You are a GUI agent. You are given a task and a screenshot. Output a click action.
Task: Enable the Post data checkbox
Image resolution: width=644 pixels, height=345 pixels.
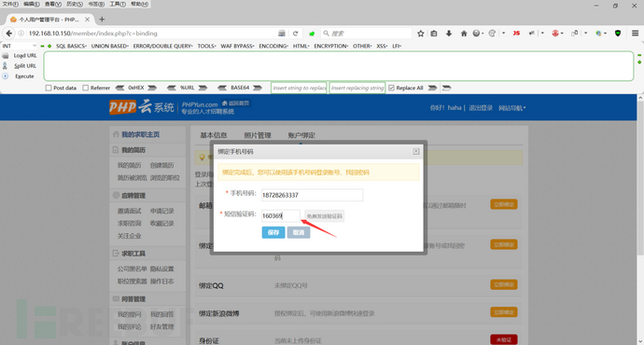[x=49, y=88]
